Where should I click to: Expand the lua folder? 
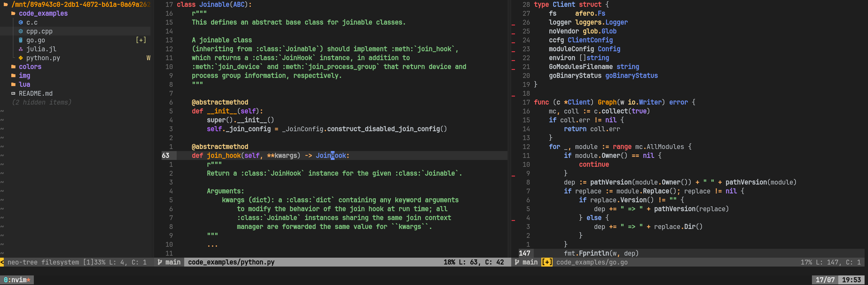point(24,84)
